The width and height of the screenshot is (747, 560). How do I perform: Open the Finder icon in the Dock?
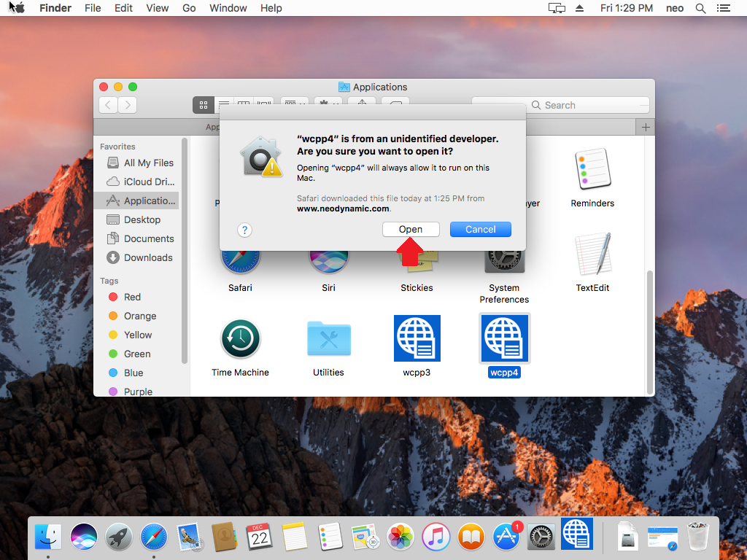(48, 537)
